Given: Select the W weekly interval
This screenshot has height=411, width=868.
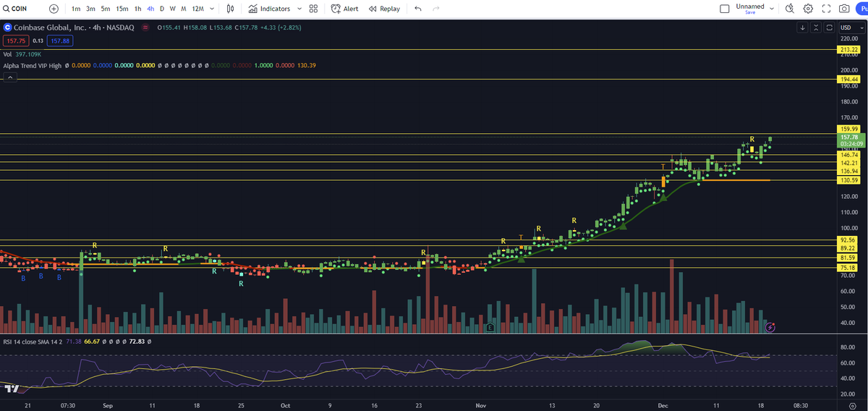Looking at the screenshot, I should (173, 9).
